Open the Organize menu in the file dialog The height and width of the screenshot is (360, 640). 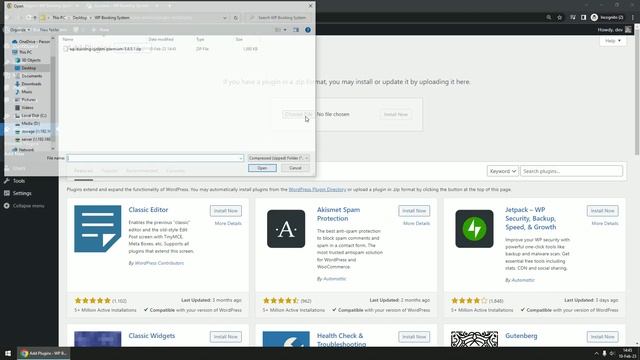click(20, 30)
